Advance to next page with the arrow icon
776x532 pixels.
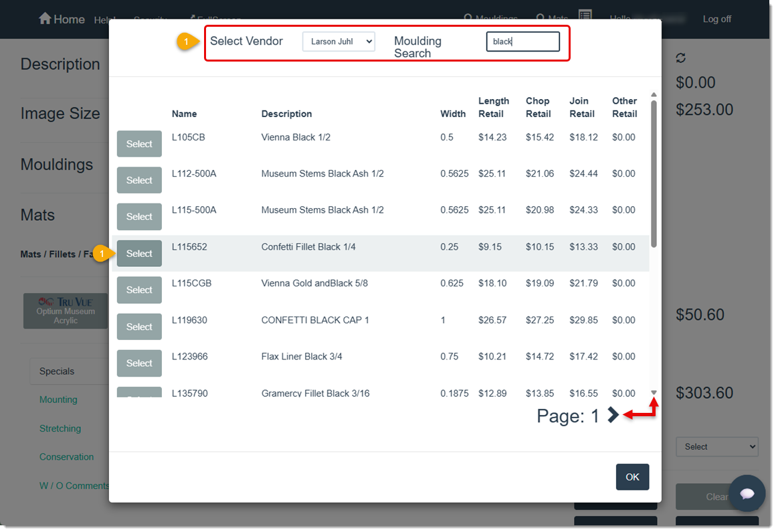613,415
